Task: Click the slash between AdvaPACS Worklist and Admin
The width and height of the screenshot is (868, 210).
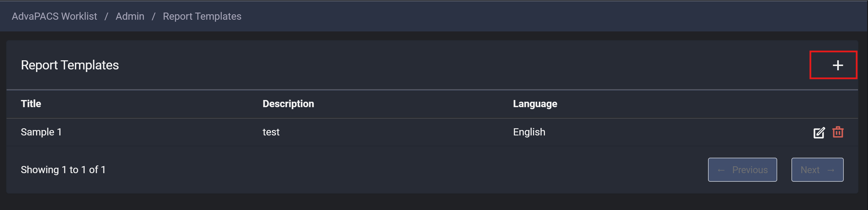Action: pyautogui.click(x=106, y=16)
